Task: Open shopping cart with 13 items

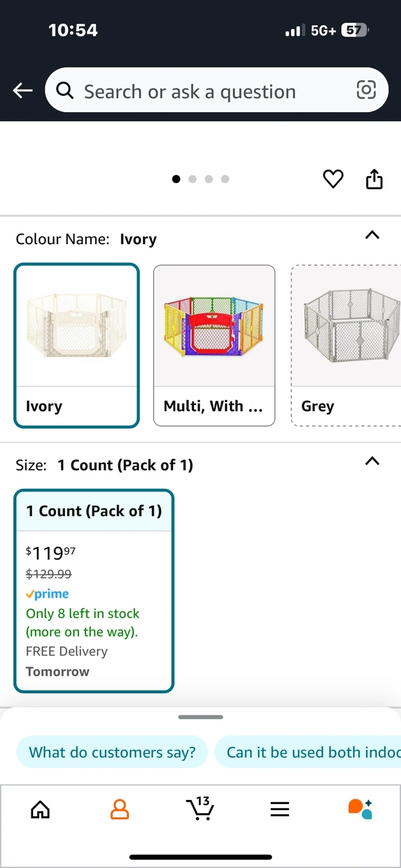Action: pos(200,808)
